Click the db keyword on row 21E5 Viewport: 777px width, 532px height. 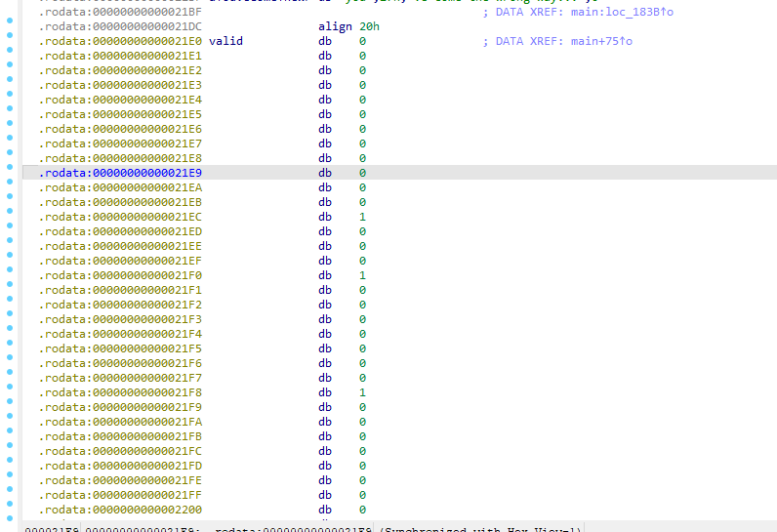[325, 114]
